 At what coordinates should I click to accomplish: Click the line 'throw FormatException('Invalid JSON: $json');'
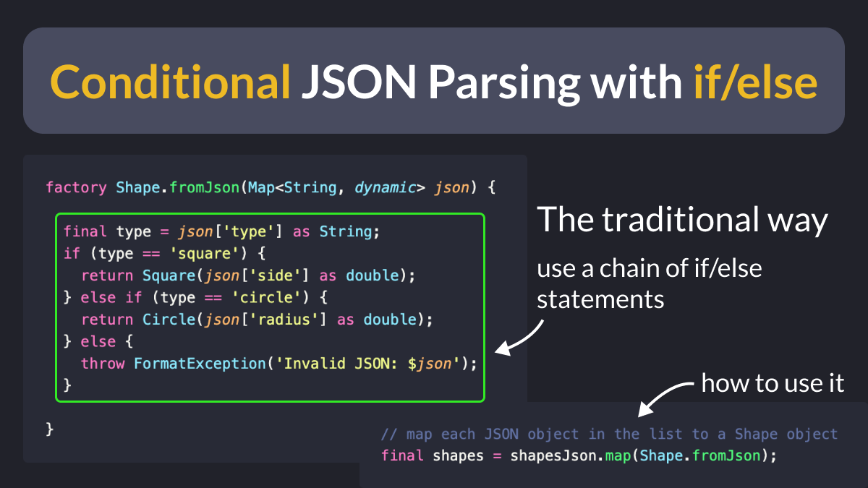[x=279, y=364]
